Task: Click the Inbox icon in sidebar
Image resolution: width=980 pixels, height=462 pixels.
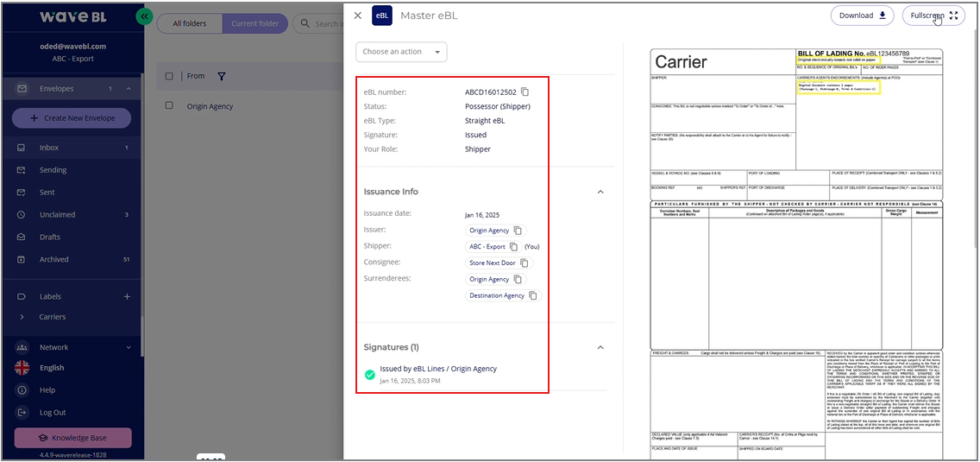Action: click(x=22, y=148)
